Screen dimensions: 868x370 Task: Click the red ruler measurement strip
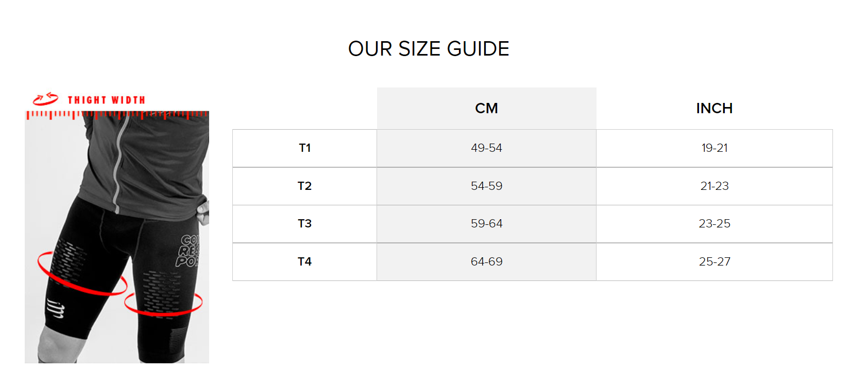[x=117, y=115]
